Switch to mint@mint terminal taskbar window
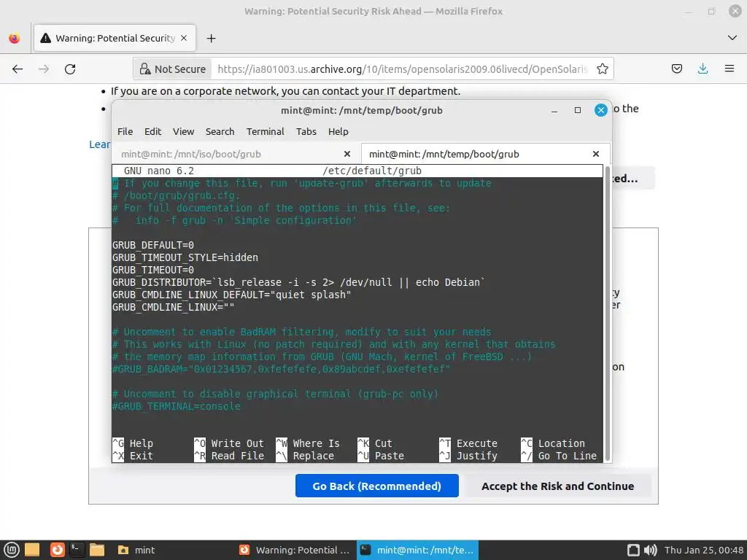Viewport: 747px width, 560px height. click(x=417, y=550)
